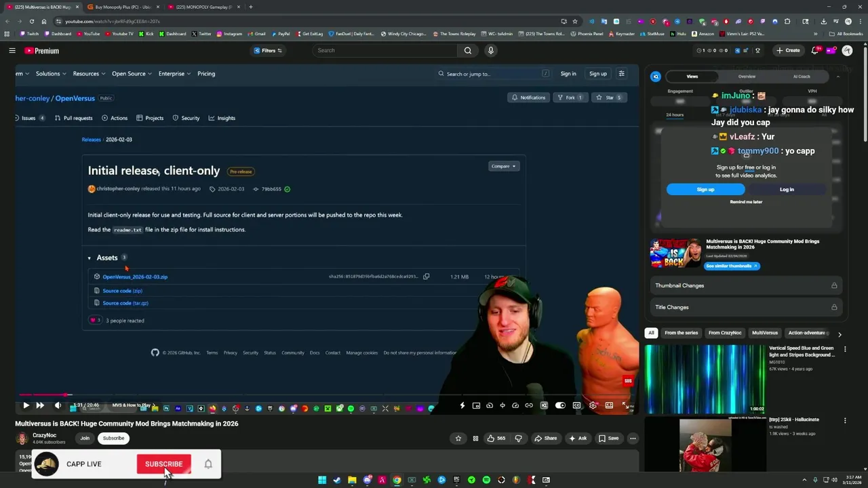Expand the locked Title Changes section
The width and height of the screenshot is (868, 488).
[746, 307]
